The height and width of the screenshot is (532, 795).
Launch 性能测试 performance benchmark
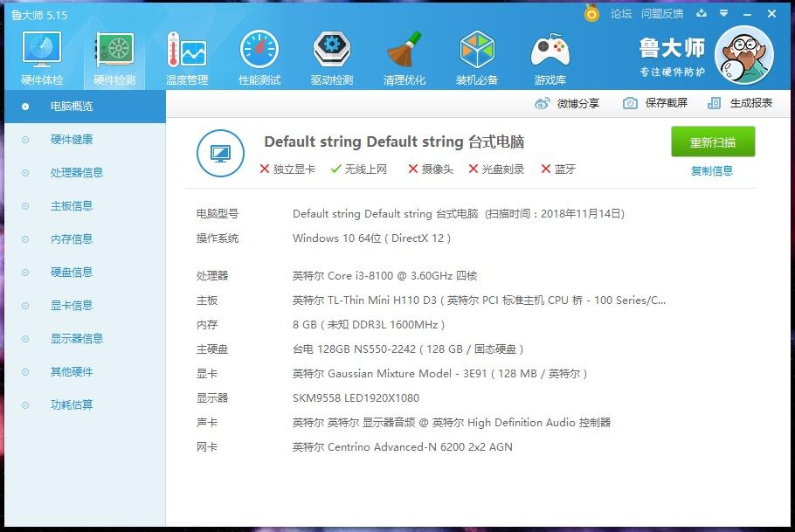tap(259, 55)
